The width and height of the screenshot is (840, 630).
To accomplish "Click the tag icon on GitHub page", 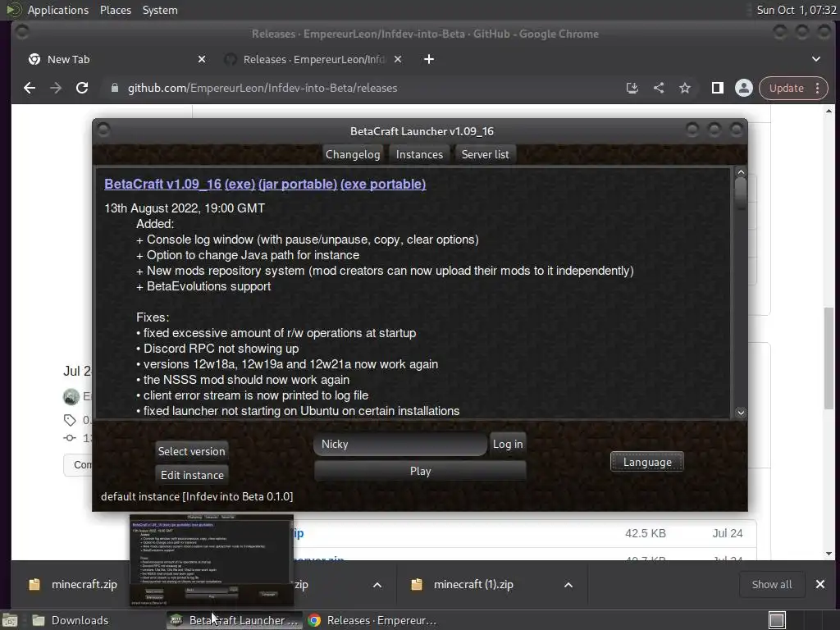I will pyautogui.click(x=70, y=420).
